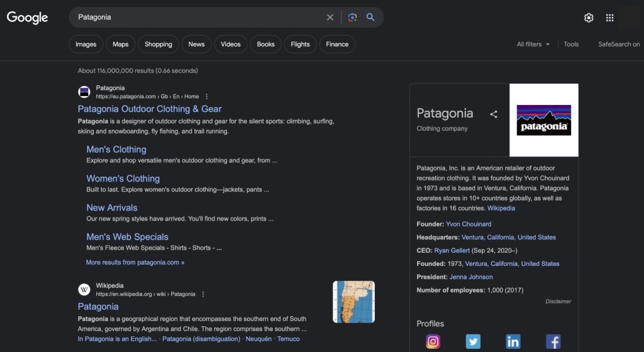Image resolution: width=644 pixels, height=352 pixels.
Task: Switch to Maps results
Action: [120, 44]
